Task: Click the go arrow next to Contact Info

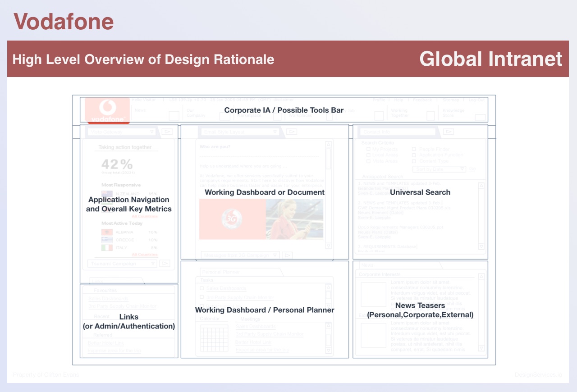Action: pyautogui.click(x=448, y=132)
